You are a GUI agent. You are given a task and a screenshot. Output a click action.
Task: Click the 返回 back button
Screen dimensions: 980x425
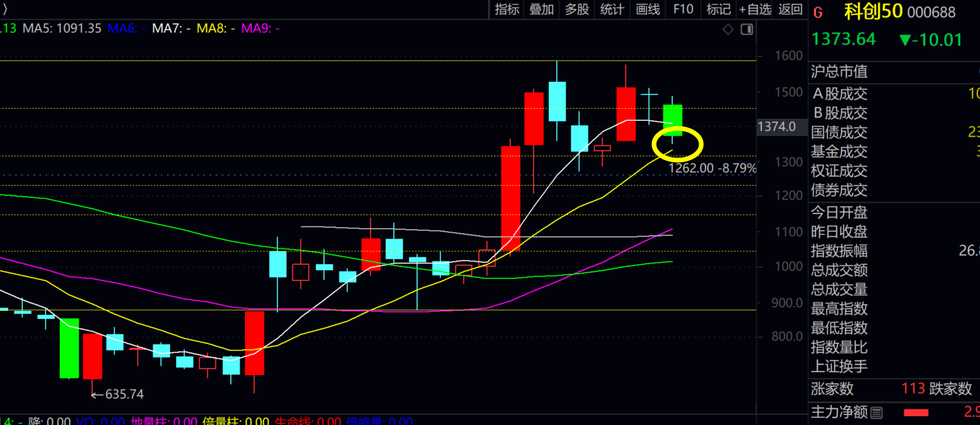790,9
